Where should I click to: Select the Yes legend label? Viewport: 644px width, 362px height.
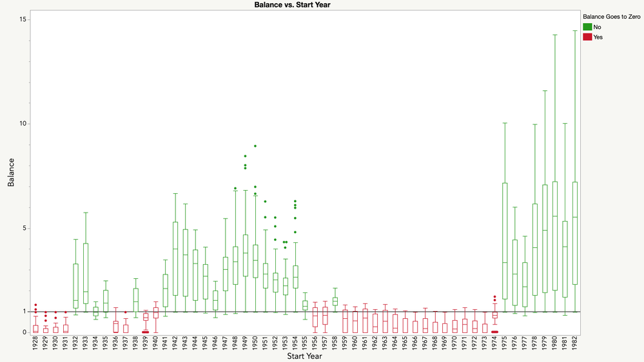(598, 37)
